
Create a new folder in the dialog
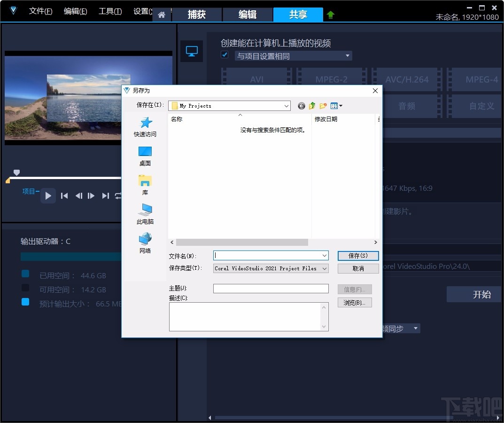click(323, 106)
